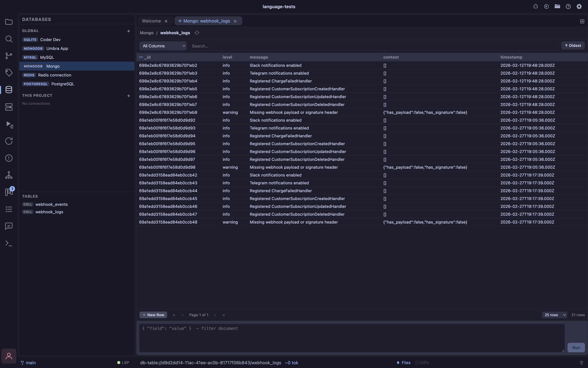588x368 pixels.
Task: Toggle the Oldest sort order button
Action: [573, 45]
